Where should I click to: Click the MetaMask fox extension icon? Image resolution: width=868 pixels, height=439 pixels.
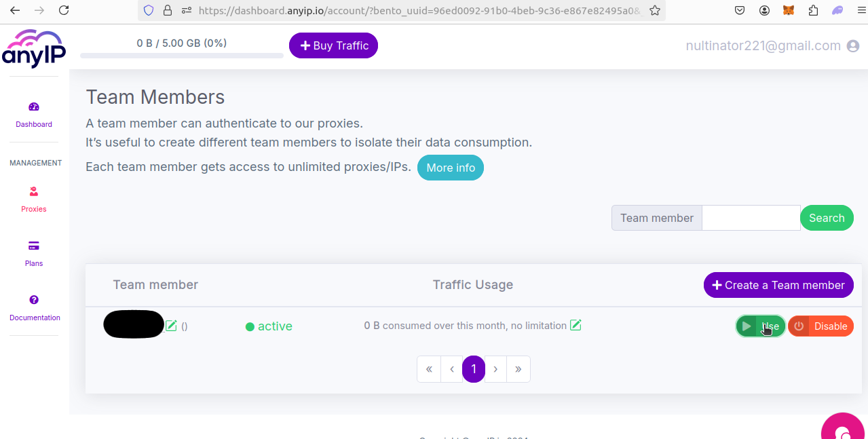click(789, 10)
